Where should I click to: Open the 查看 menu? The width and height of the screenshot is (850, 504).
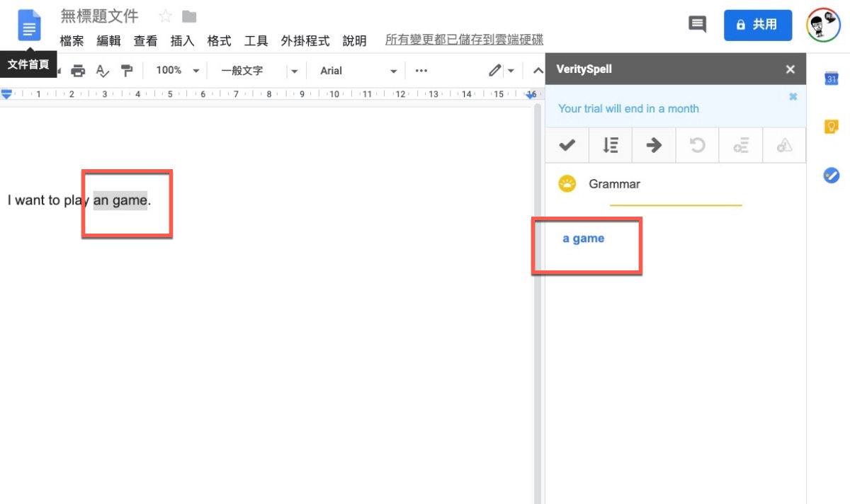tap(145, 40)
